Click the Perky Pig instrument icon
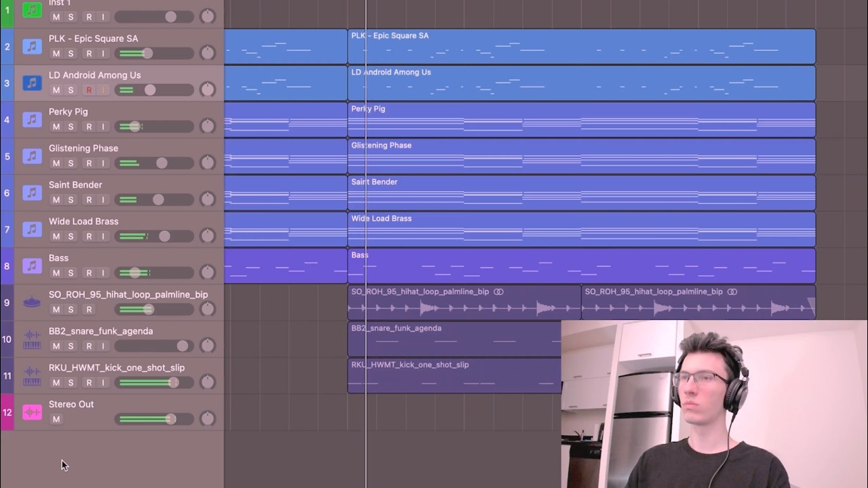 [x=32, y=120]
